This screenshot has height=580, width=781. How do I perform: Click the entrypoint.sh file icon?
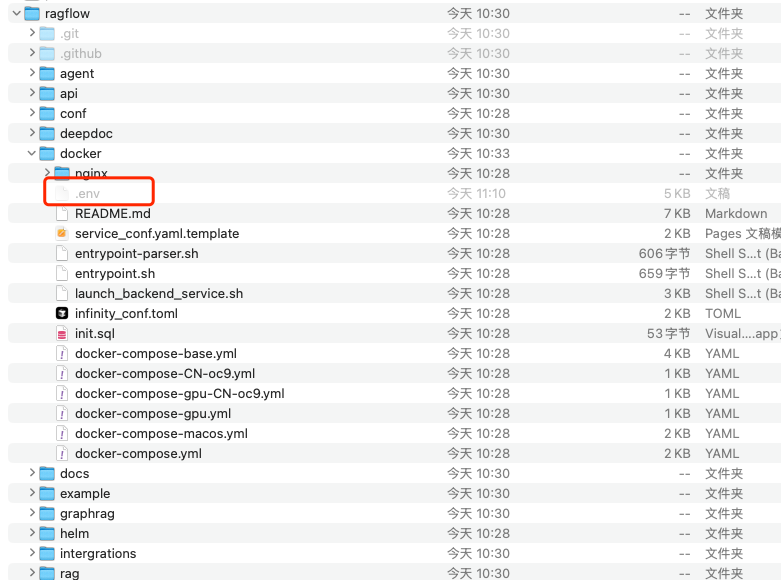coord(62,273)
